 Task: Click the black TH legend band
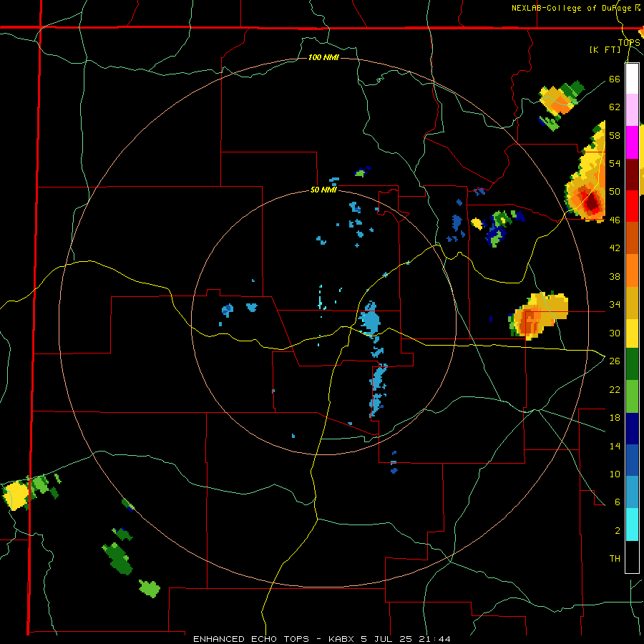pyautogui.click(x=632, y=557)
